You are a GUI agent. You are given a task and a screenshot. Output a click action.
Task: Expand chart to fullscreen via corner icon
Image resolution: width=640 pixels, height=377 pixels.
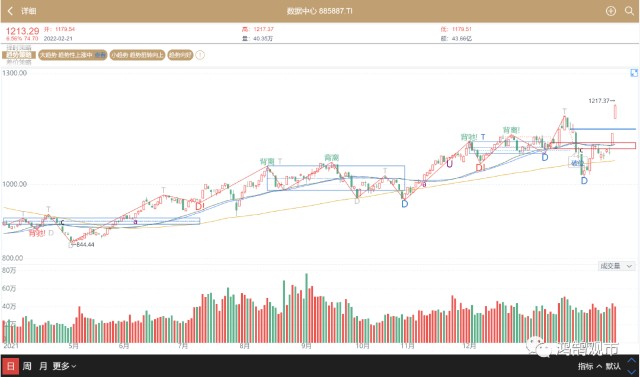pos(634,73)
